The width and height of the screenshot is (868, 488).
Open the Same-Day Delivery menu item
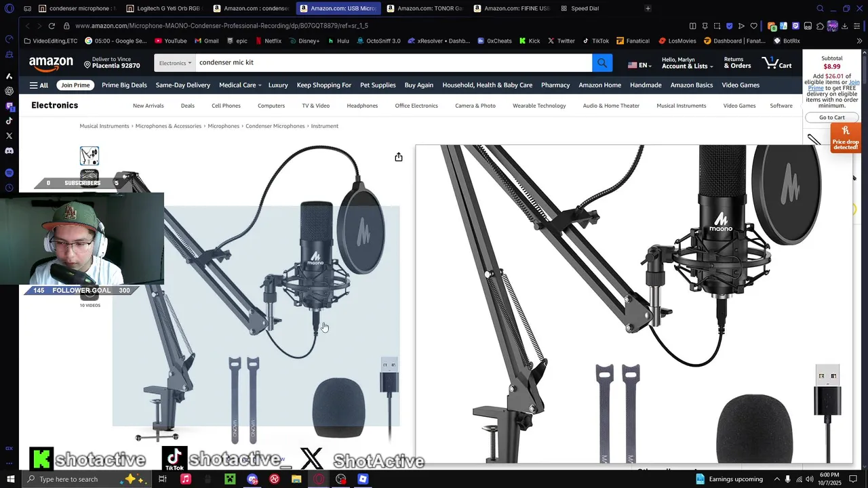[x=183, y=85]
